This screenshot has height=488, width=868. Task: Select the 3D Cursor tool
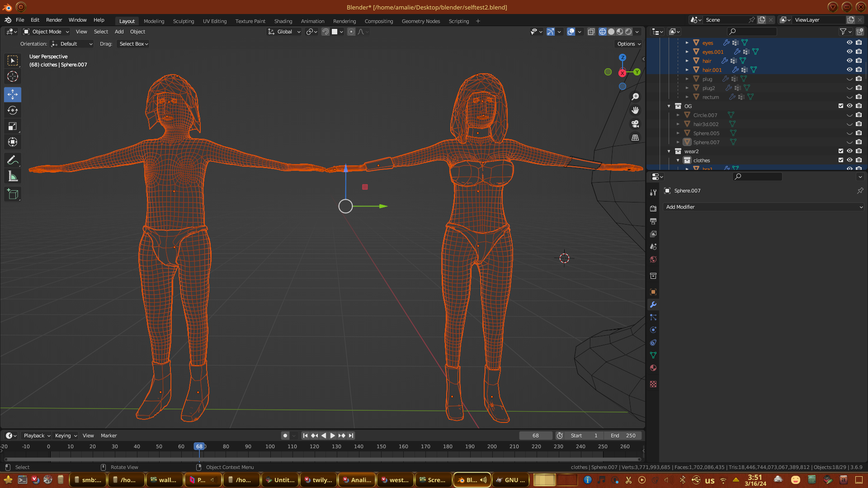[x=13, y=77]
